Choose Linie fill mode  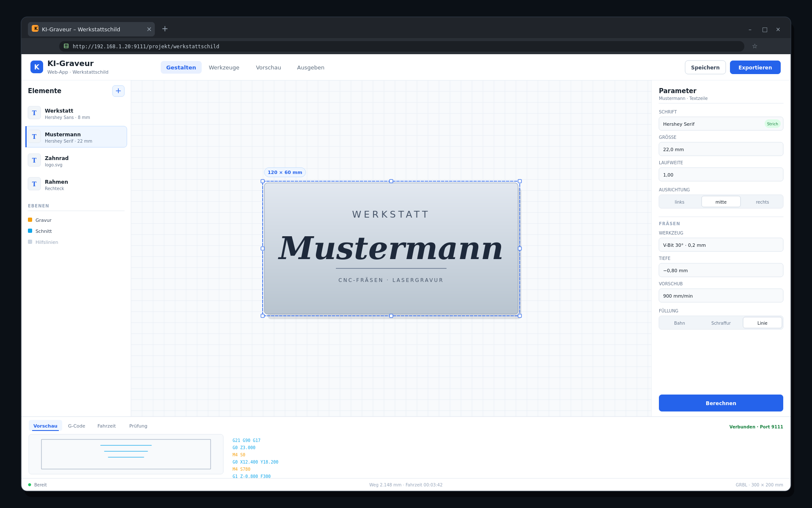click(763, 323)
